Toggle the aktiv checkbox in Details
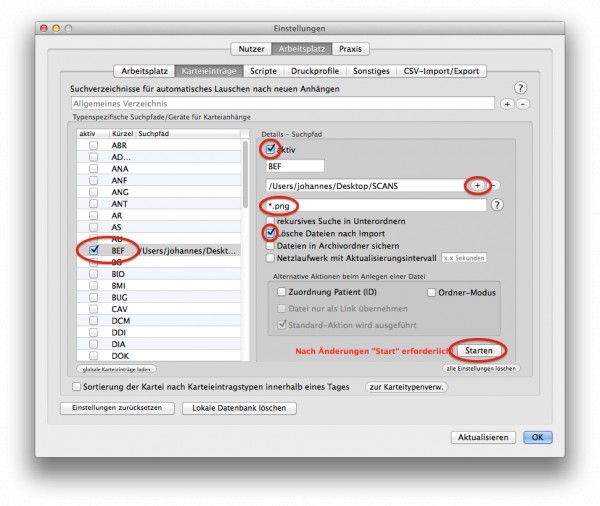Viewport: 600px width, 506px height. (x=271, y=149)
